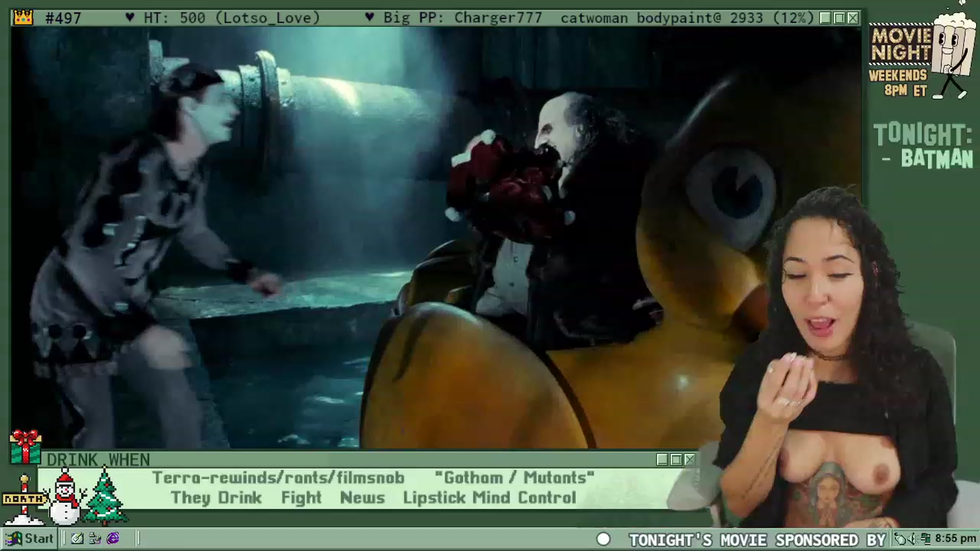The height and width of the screenshot is (551, 980).
Task: Click the North Pole sign icon
Action: click(x=23, y=500)
